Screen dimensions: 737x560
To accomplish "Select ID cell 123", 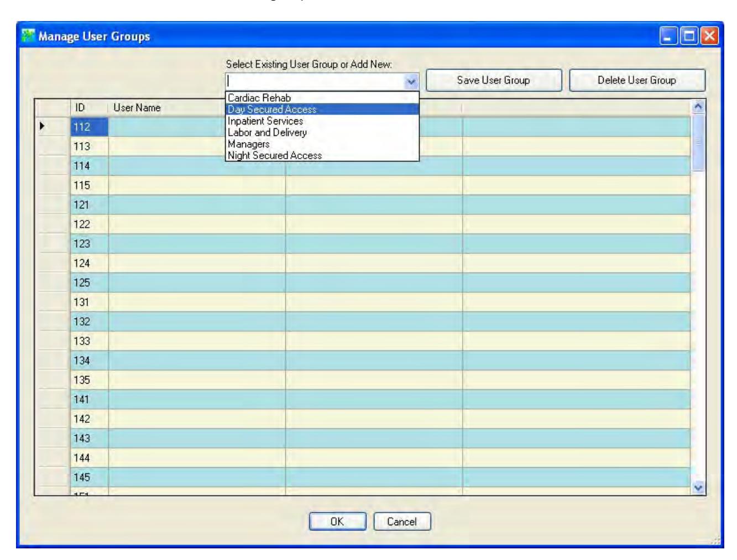I will click(90, 244).
